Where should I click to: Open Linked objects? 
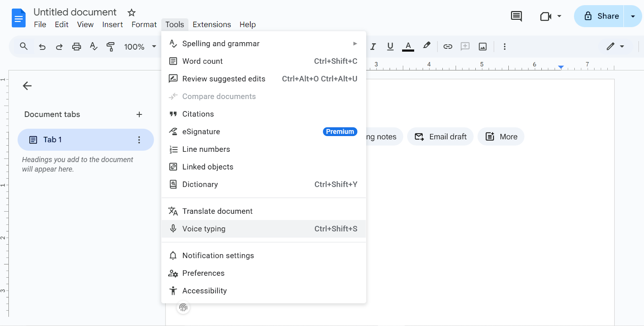(x=264, y=167)
